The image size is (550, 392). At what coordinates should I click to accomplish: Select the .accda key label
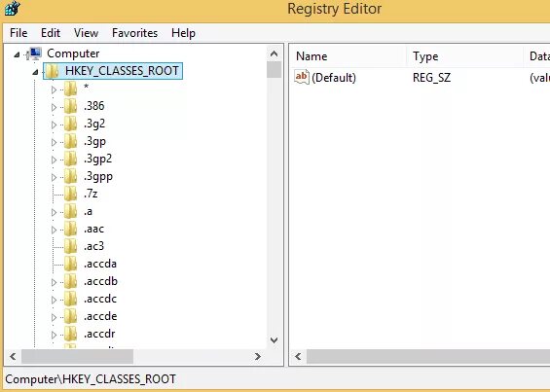100,264
